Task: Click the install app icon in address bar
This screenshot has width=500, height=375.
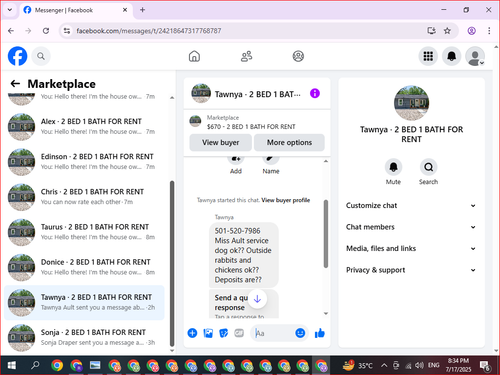Action: [431, 31]
